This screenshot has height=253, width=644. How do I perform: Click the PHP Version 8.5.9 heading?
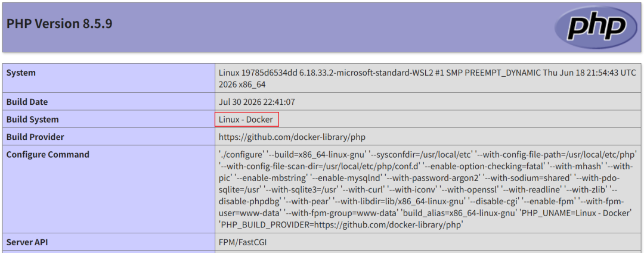(x=59, y=24)
